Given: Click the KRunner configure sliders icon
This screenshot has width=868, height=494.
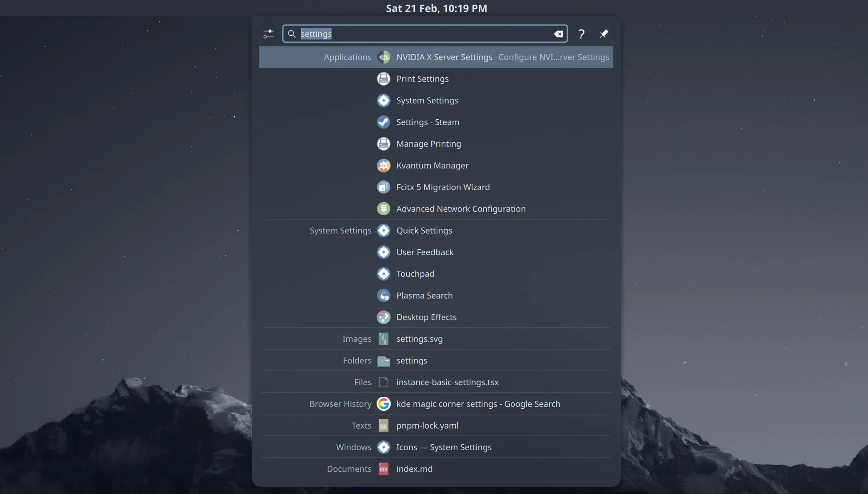Looking at the screenshot, I should [x=269, y=34].
